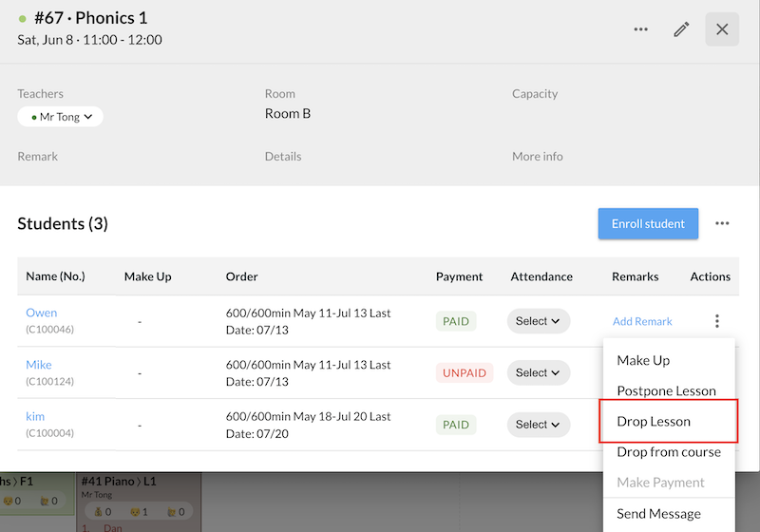Open the three-dot menu beside edit icon
Viewport: 760px width, 532px height.
(641, 29)
